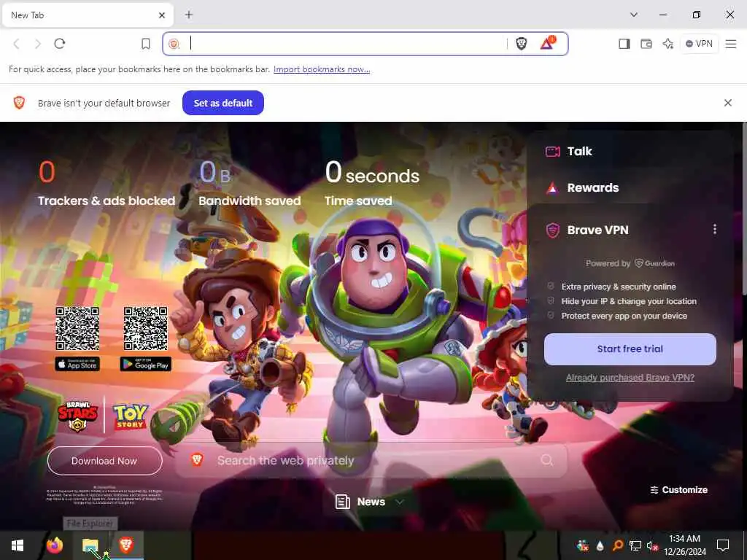Open File Explorer from taskbar
Image resolution: width=747 pixels, height=560 pixels.
[x=90, y=545]
